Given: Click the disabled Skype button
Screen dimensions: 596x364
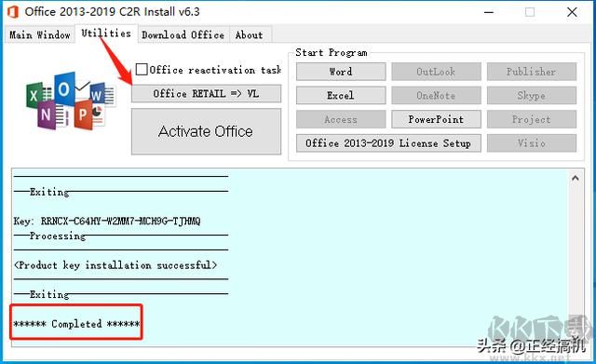Looking at the screenshot, I should coord(532,95).
